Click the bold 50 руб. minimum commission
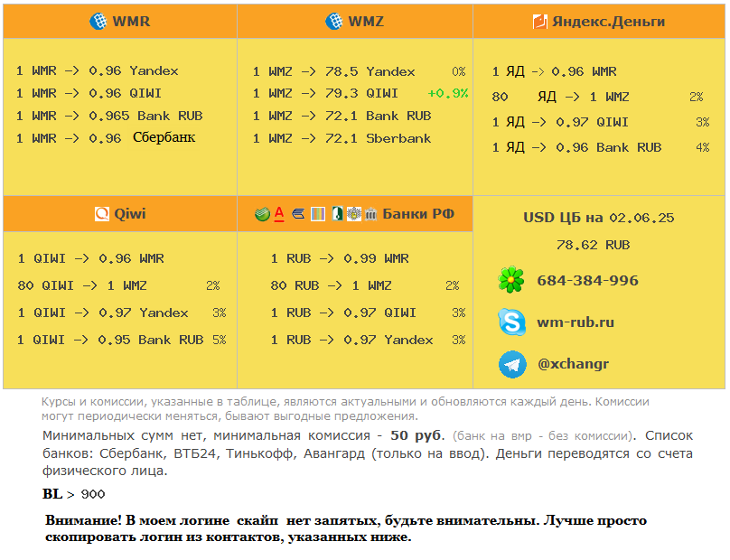 (417, 435)
